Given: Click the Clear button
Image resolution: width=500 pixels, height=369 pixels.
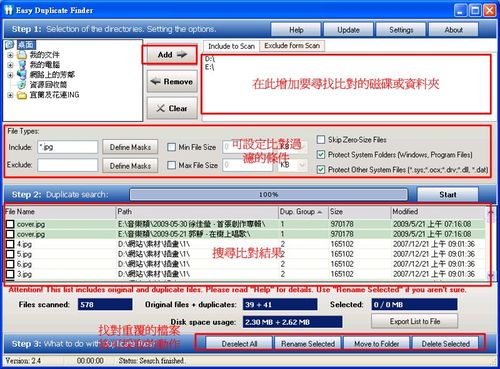Looking at the screenshot, I should (172, 108).
